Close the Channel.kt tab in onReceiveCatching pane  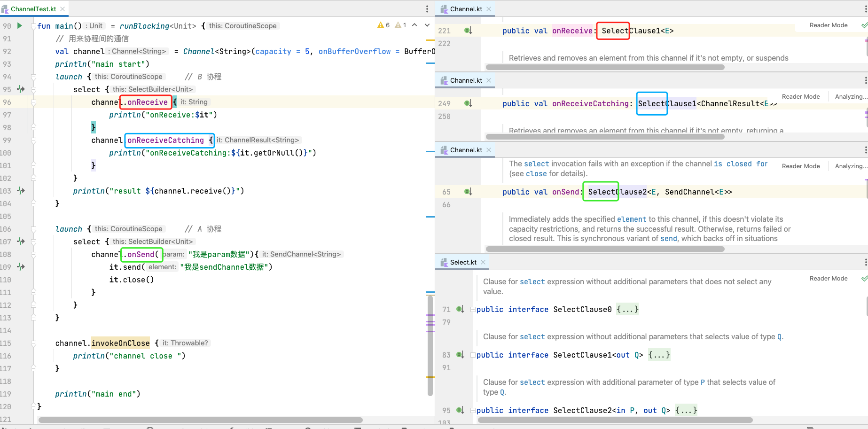coord(489,80)
